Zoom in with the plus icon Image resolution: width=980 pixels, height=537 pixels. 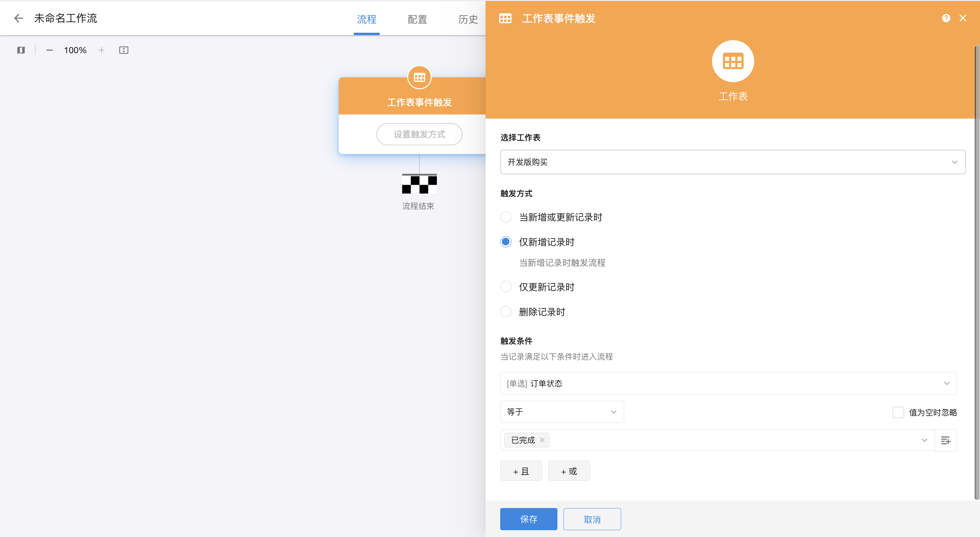tap(101, 50)
